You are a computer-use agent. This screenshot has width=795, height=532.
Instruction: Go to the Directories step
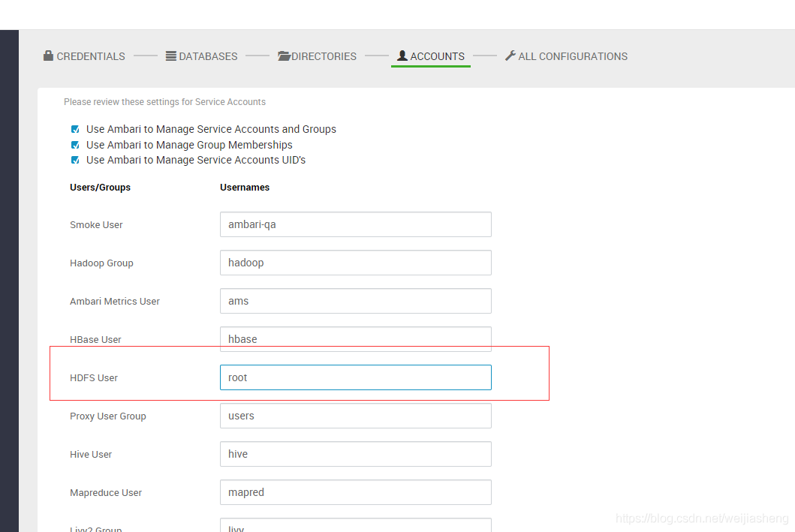(324, 56)
